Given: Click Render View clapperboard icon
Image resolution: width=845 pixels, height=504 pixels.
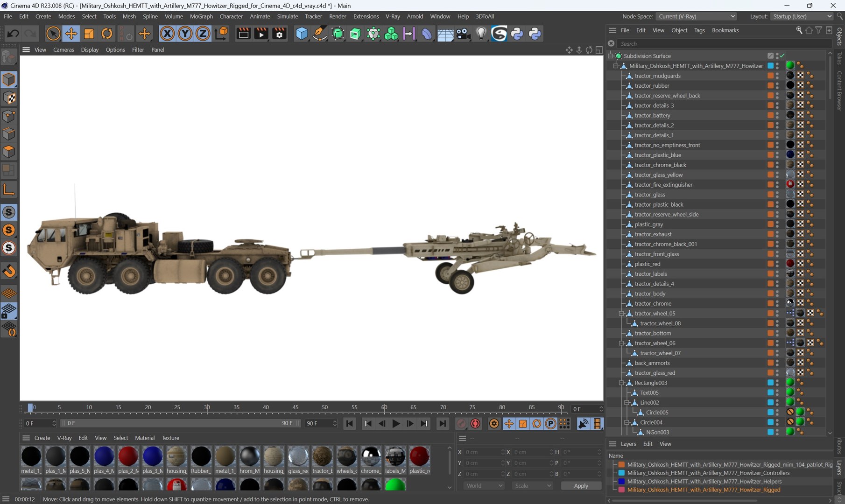Looking at the screenshot, I should pos(243,34).
